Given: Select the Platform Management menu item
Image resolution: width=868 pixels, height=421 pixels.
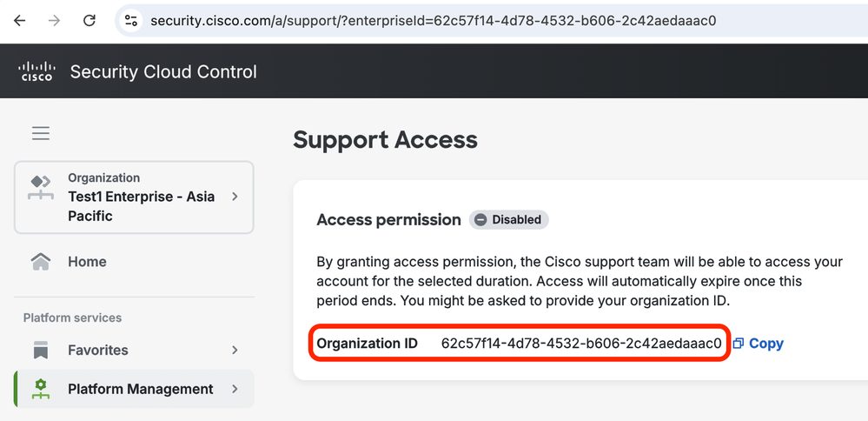Looking at the screenshot, I should pos(134,389).
